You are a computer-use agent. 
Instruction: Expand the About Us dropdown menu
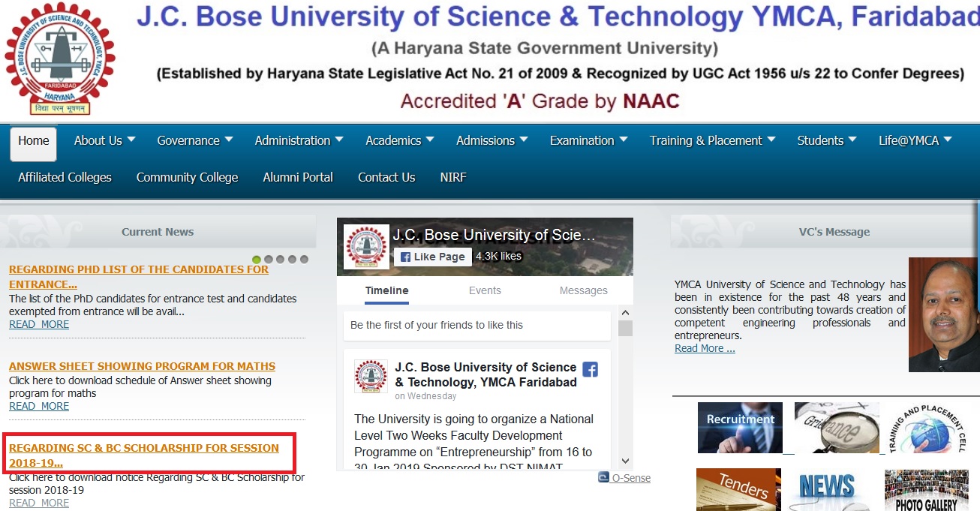[x=104, y=140]
